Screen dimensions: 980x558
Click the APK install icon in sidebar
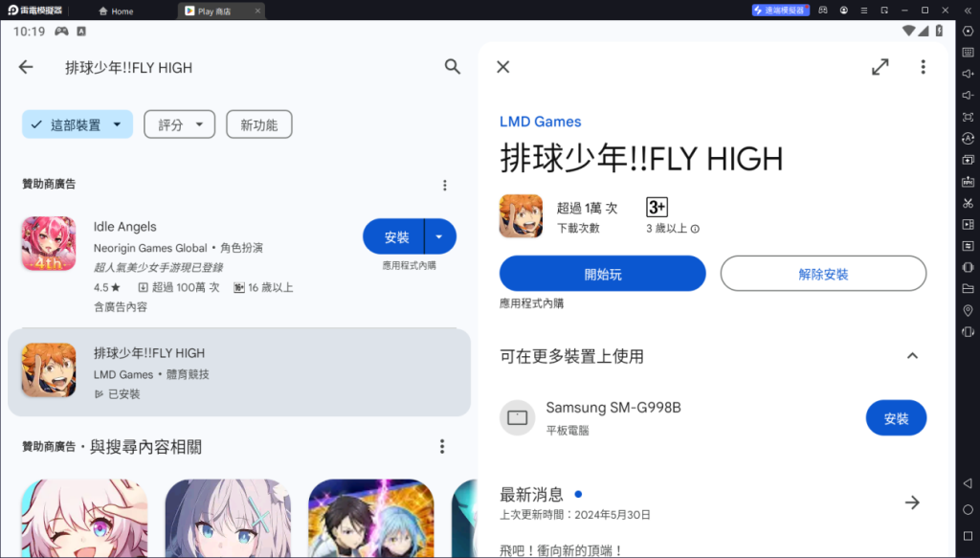tap(968, 182)
